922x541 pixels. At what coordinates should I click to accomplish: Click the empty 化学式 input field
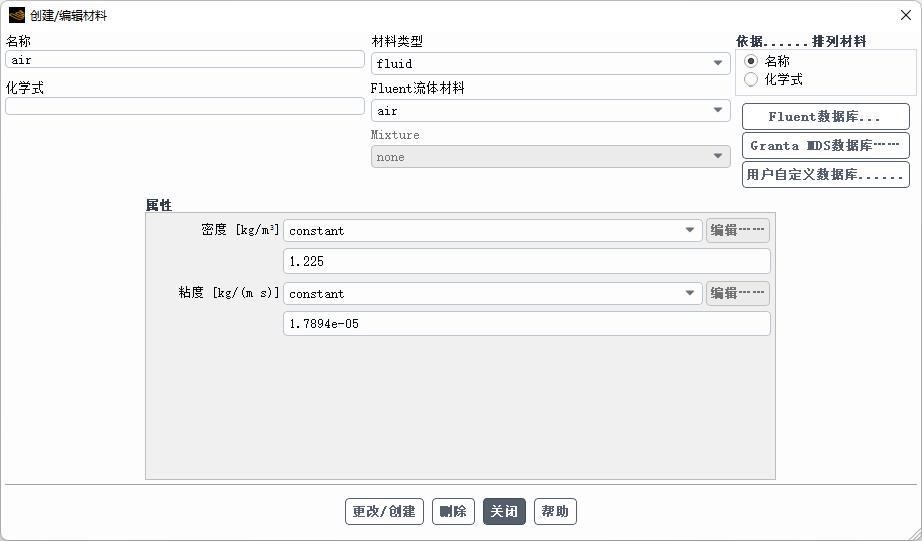(185, 106)
